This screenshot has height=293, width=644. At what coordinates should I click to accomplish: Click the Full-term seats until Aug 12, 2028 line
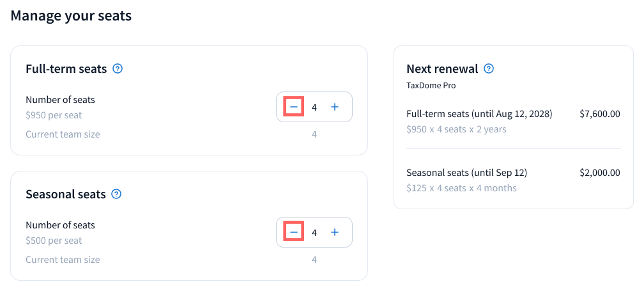click(x=479, y=114)
